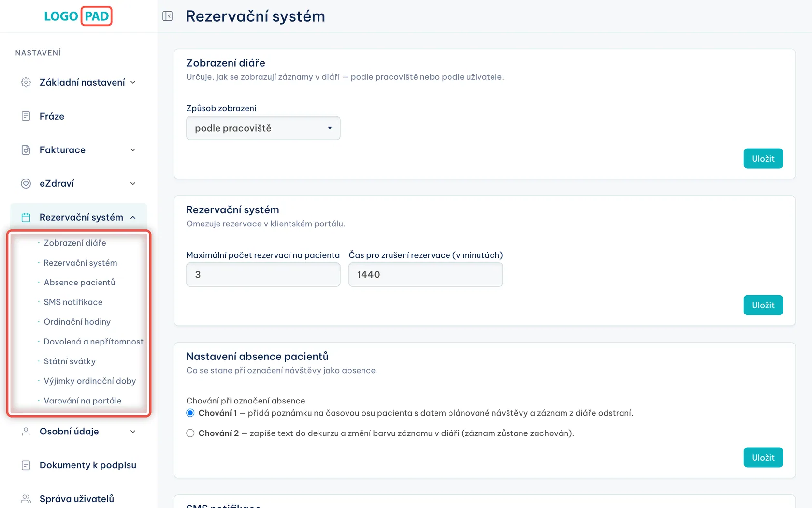Image resolution: width=812 pixels, height=508 pixels.
Task: Click the Fakturace invoice icon
Action: pyautogui.click(x=26, y=150)
